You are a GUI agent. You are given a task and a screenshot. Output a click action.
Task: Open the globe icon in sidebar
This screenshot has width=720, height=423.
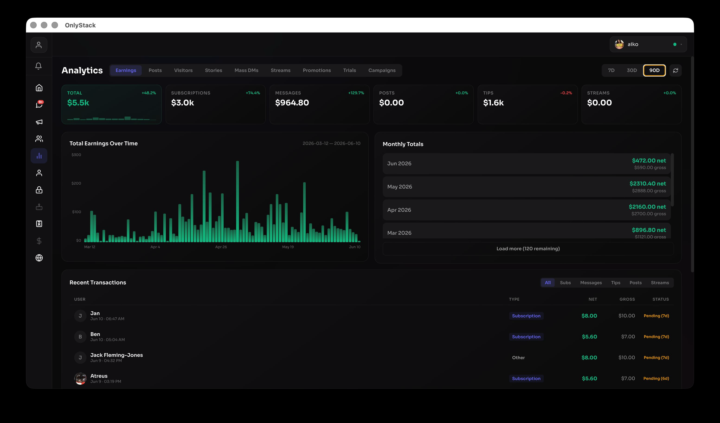pos(39,258)
